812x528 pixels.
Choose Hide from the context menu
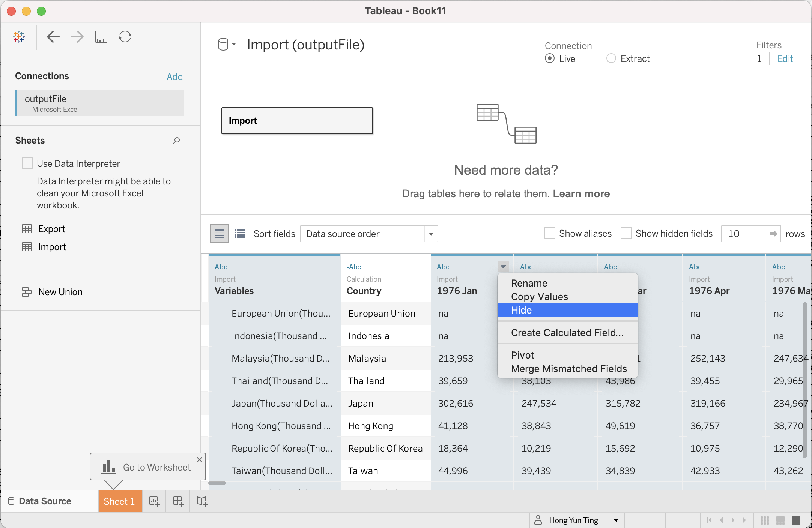pos(522,310)
